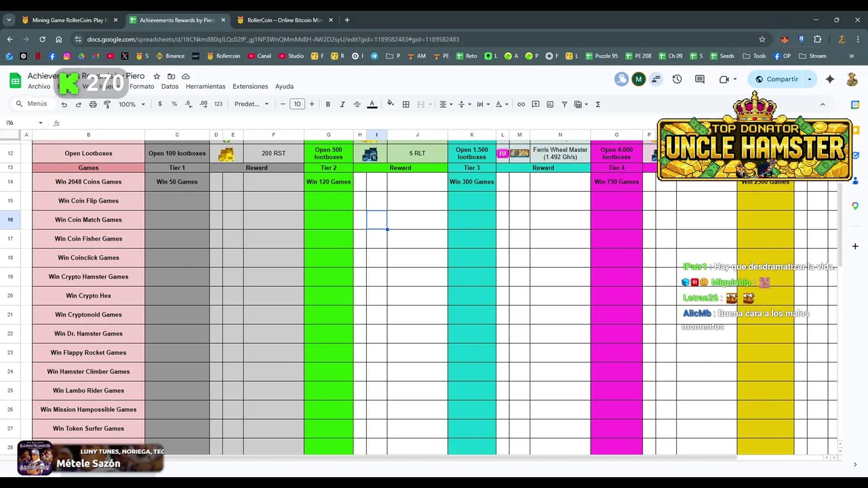Select the Paint format roller tool
868x488 pixels.
pos(107,104)
